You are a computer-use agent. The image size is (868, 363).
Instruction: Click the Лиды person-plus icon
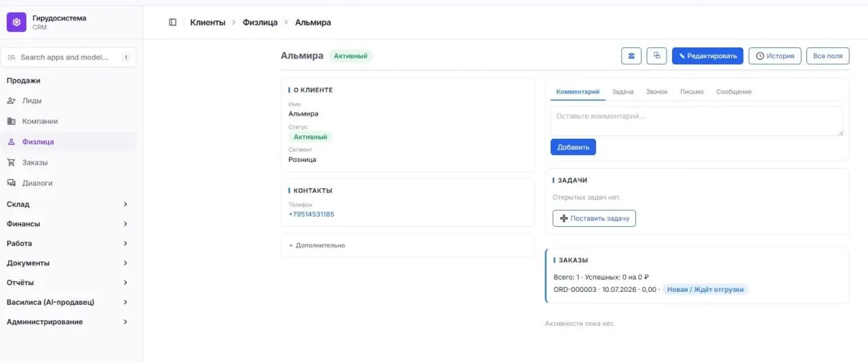click(x=11, y=100)
